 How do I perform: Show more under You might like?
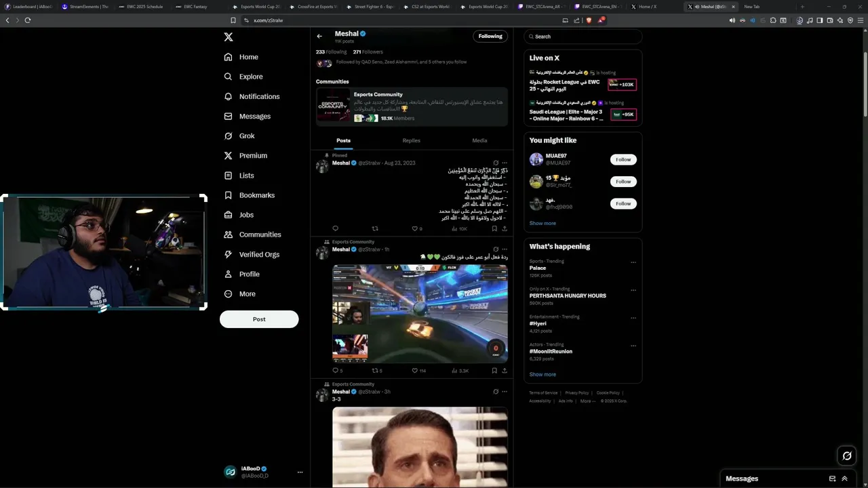coord(542,223)
